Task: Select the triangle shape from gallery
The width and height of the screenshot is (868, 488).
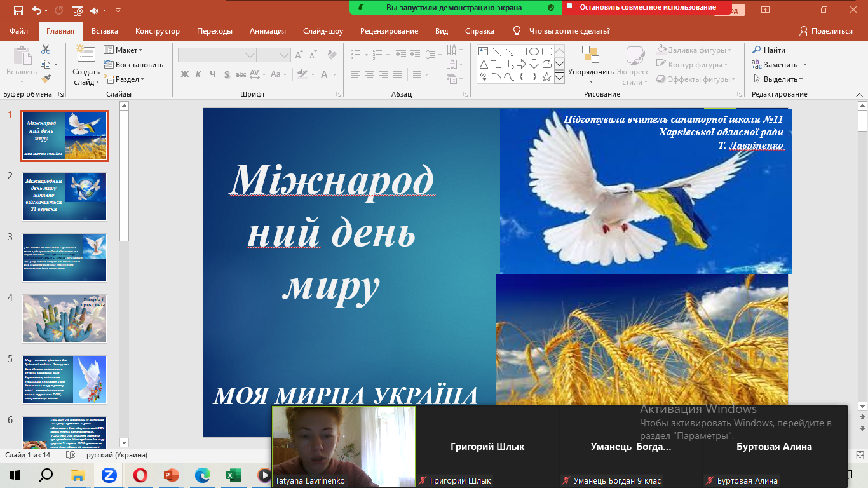Action: pyautogui.click(x=483, y=64)
